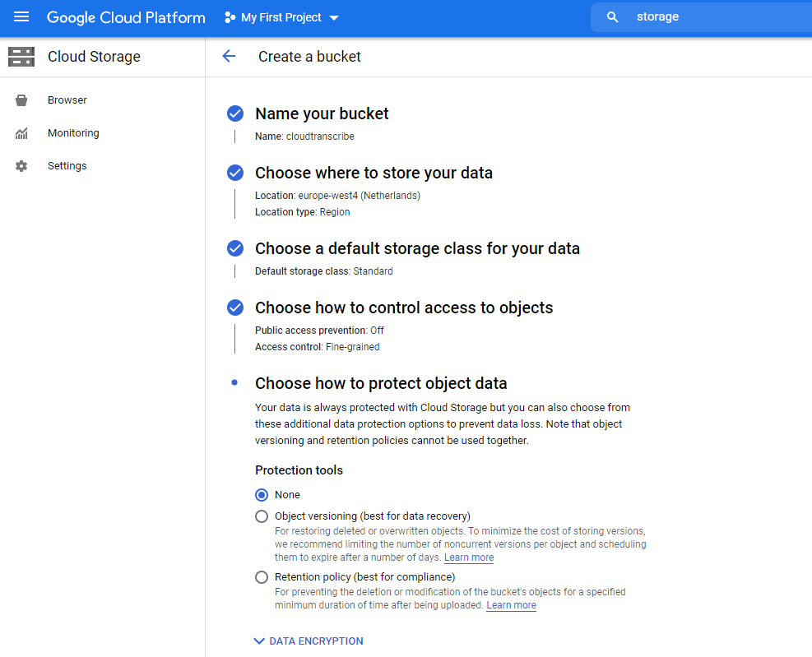This screenshot has height=657, width=812.
Task: Click the Google Cloud Platform logo
Action: (x=126, y=17)
